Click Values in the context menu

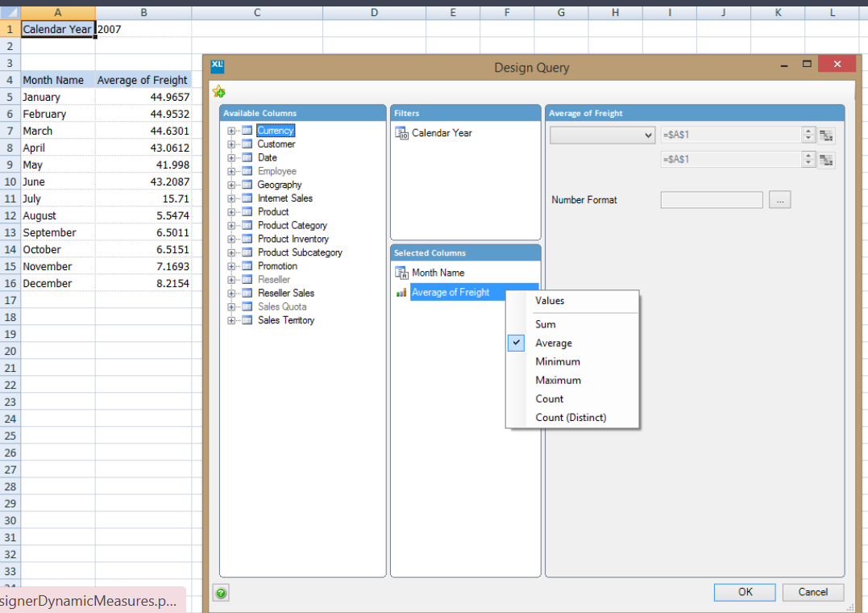tap(550, 300)
